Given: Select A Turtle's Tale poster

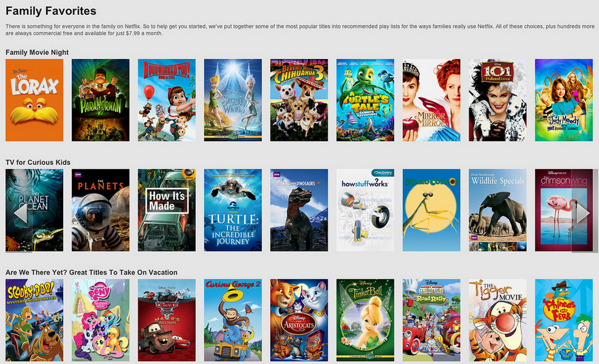Looking at the screenshot, I should click(365, 100).
